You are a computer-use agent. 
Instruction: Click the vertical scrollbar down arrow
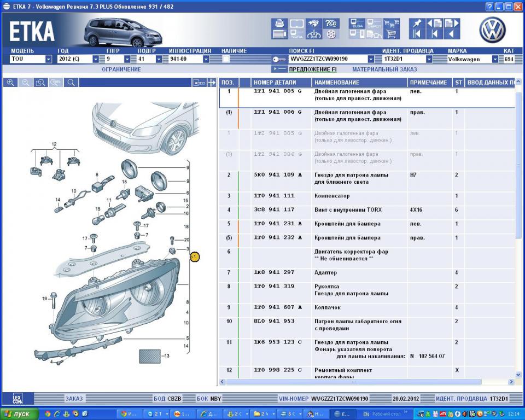coord(518,375)
